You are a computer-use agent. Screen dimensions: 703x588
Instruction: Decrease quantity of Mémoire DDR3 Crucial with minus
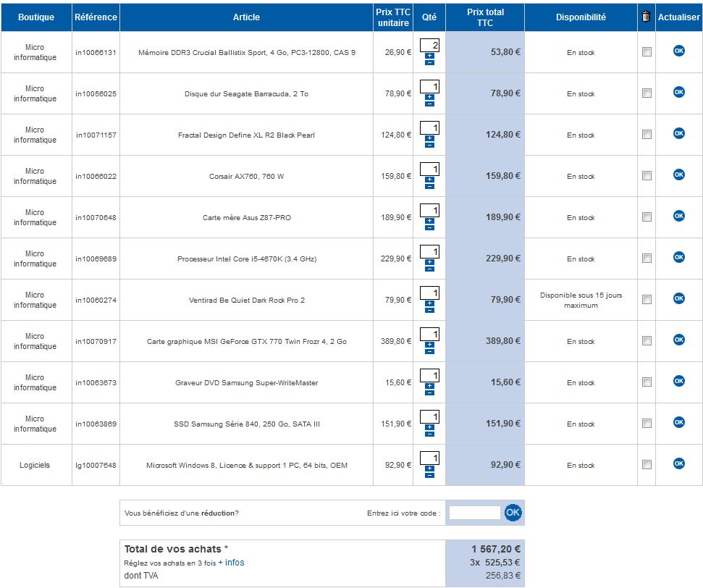click(429, 62)
